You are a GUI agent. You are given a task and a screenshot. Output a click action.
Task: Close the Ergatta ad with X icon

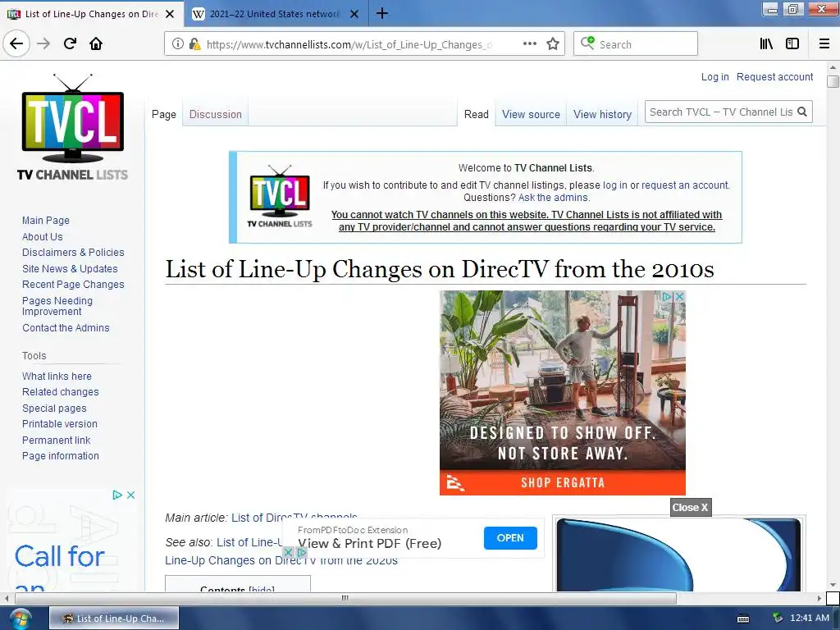(x=679, y=296)
